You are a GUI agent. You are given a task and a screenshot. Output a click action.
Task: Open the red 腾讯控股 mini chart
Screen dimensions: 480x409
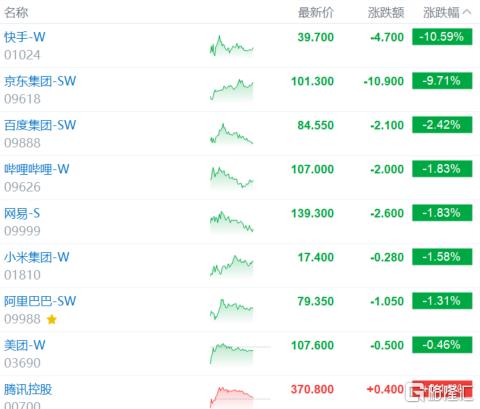(x=232, y=397)
